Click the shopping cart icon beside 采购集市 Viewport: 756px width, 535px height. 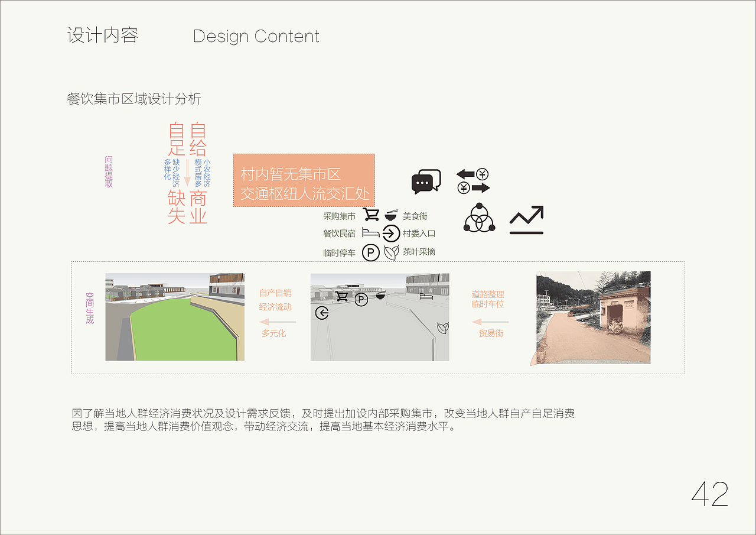pos(371,215)
